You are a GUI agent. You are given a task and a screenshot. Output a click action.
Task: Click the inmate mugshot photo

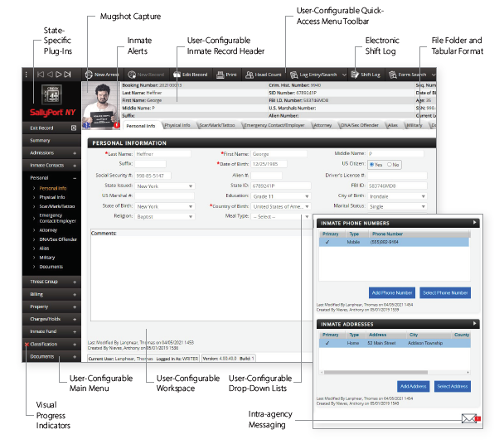click(x=101, y=105)
